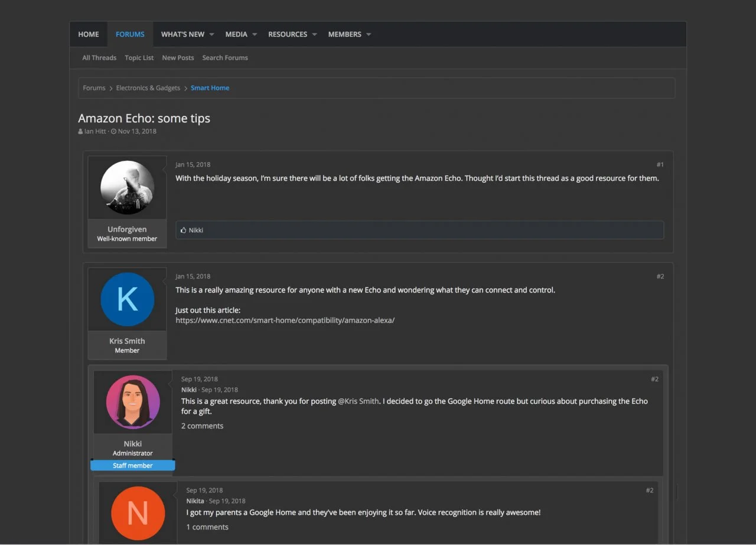Open the Search Forums link

(225, 58)
